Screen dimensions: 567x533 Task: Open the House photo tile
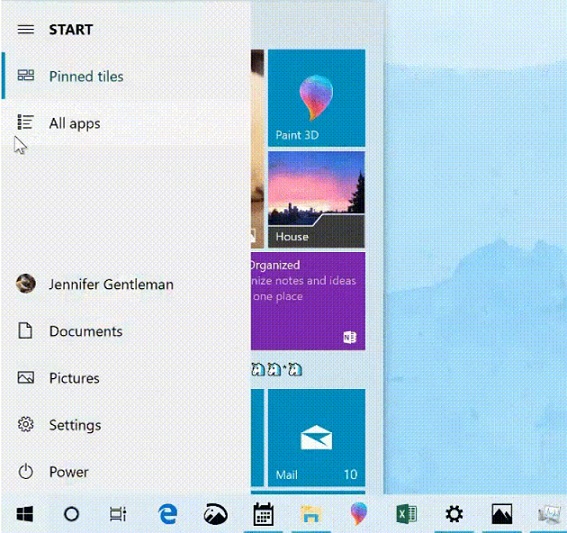(316, 200)
